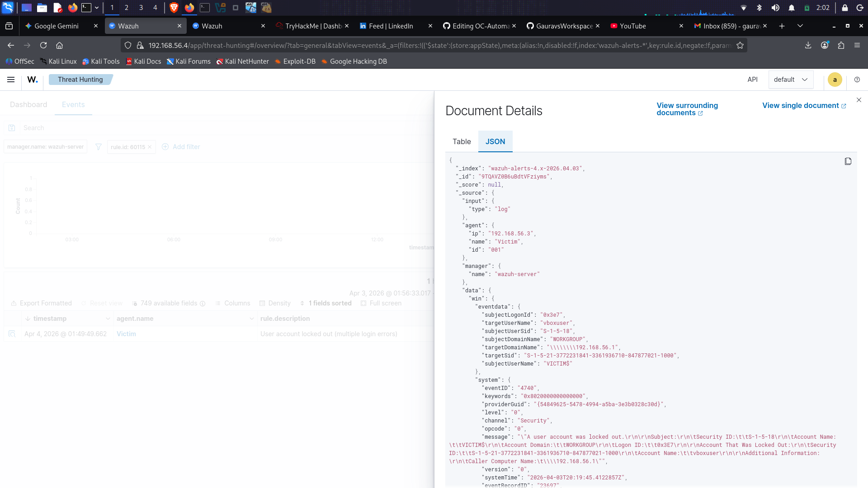The height and width of the screenshot is (488, 868).
Task: Remove the rule.id: 60115 filter
Action: 150,146
